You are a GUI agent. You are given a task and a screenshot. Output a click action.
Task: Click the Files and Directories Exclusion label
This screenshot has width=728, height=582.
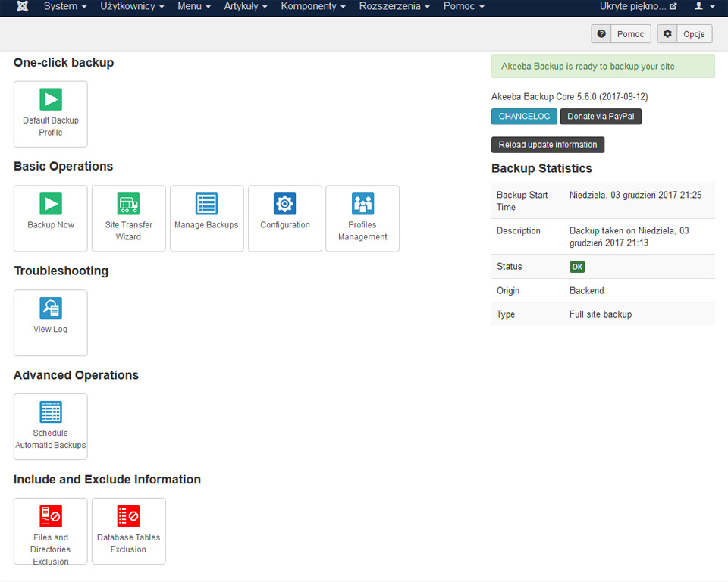click(51, 549)
